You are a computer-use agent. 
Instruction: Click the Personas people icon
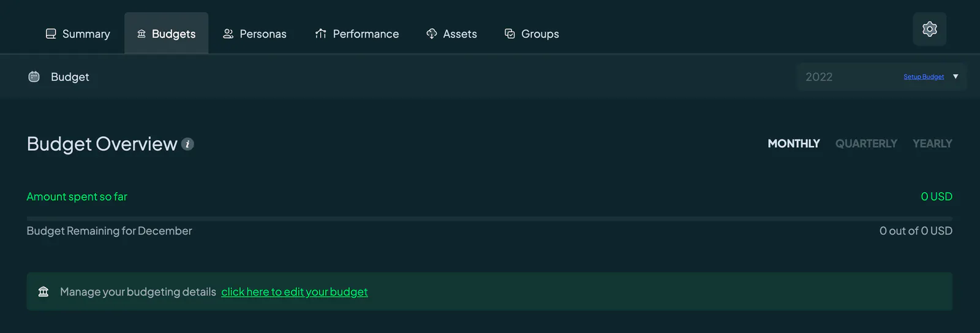228,34
